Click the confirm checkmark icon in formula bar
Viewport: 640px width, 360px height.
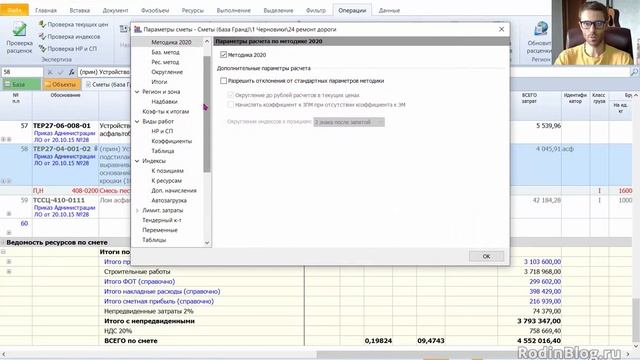(x=60, y=72)
